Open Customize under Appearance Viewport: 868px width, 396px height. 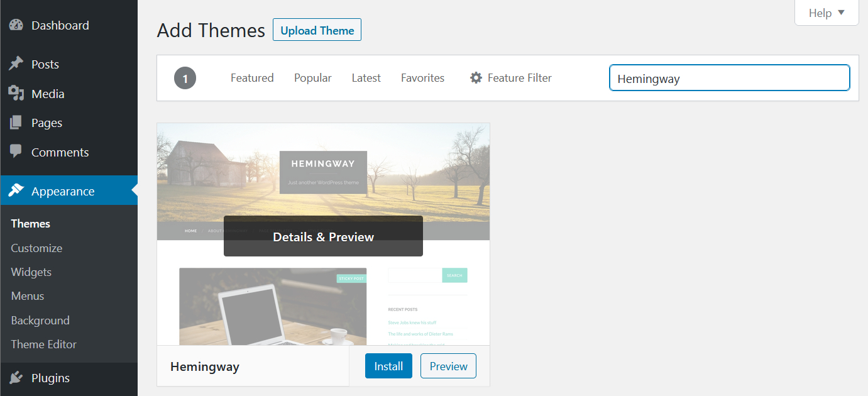pyautogui.click(x=36, y=248)
